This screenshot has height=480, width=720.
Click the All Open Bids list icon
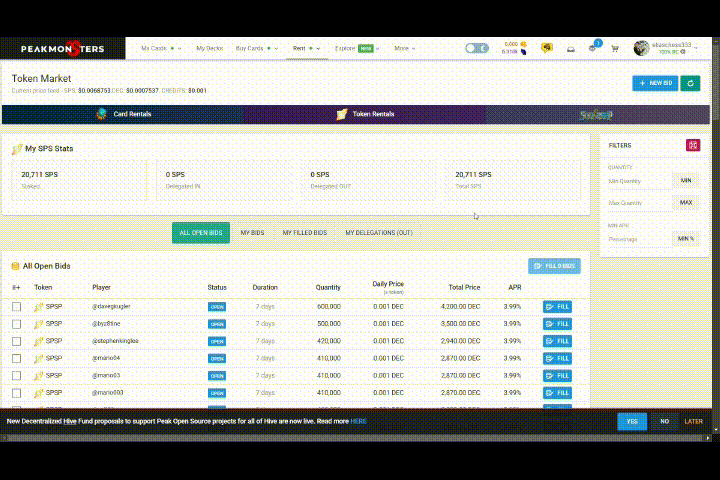[15, 266]
